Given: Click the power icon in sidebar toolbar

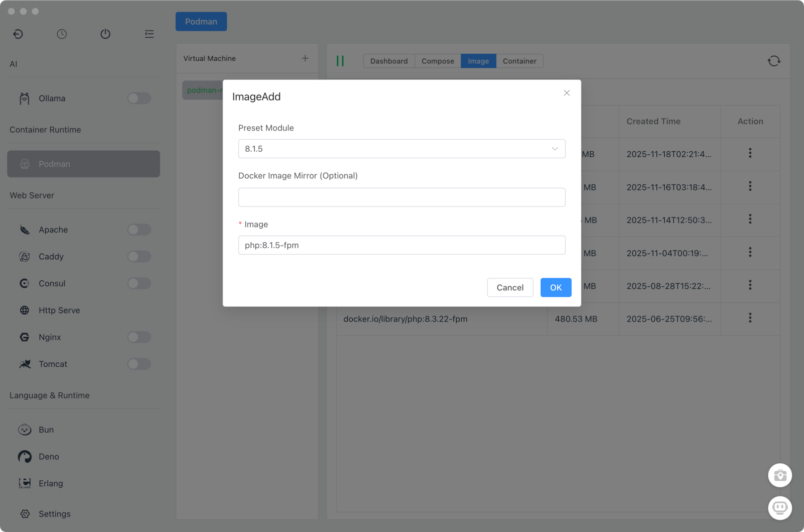Looking at the screenshot, I should (x=105, y=34).
